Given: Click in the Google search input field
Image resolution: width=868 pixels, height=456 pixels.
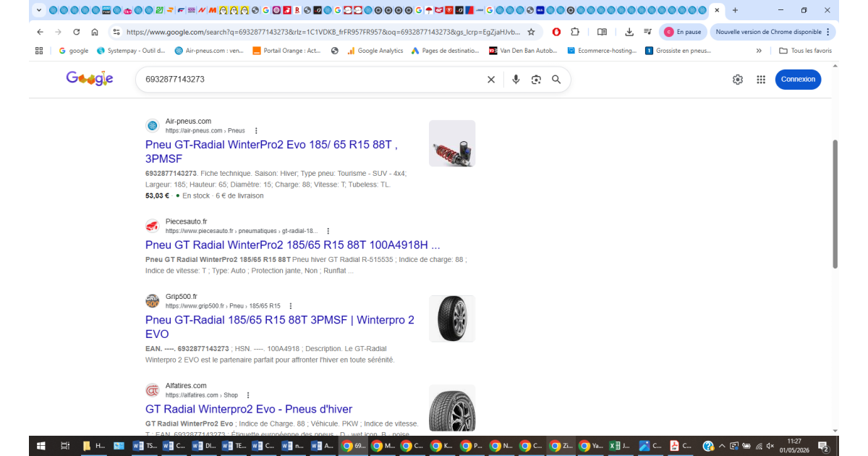Looking at the screenshot, I should (311, 80).
